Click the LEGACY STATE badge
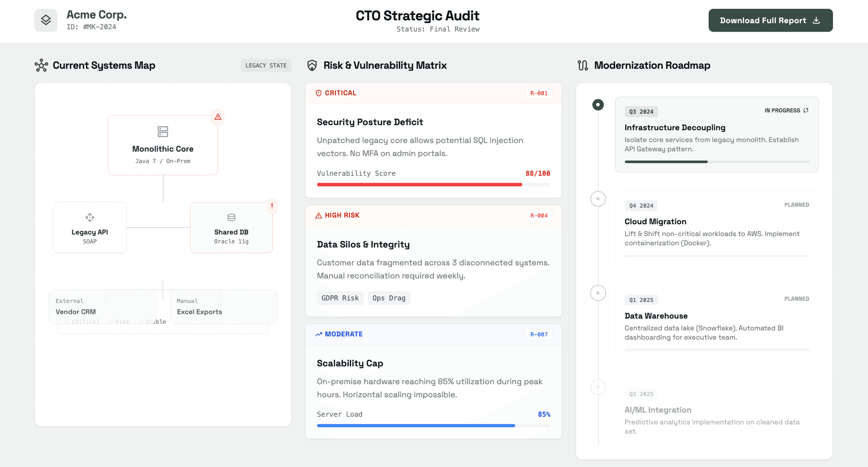868x467 pixels. [266, 66]
